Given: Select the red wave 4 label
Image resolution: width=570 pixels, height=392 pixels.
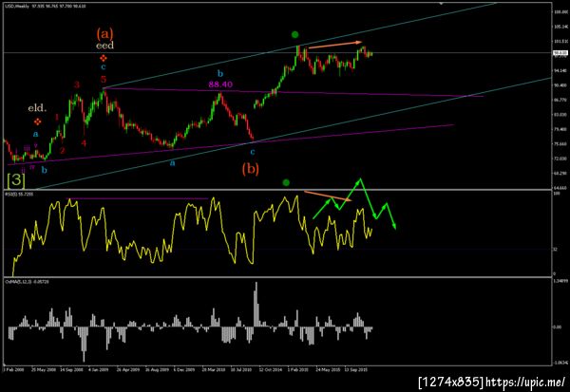Looking at the screenshot, I should [x=84, y=143].
